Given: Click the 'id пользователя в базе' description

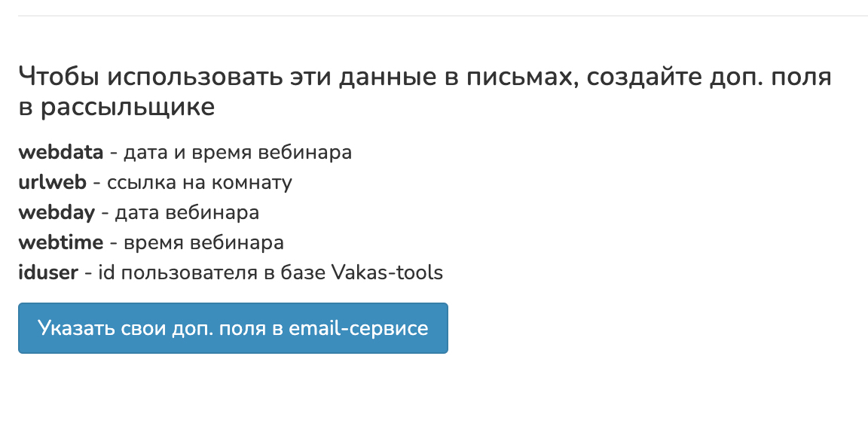Looking at the screenshot, I should 211,272.
